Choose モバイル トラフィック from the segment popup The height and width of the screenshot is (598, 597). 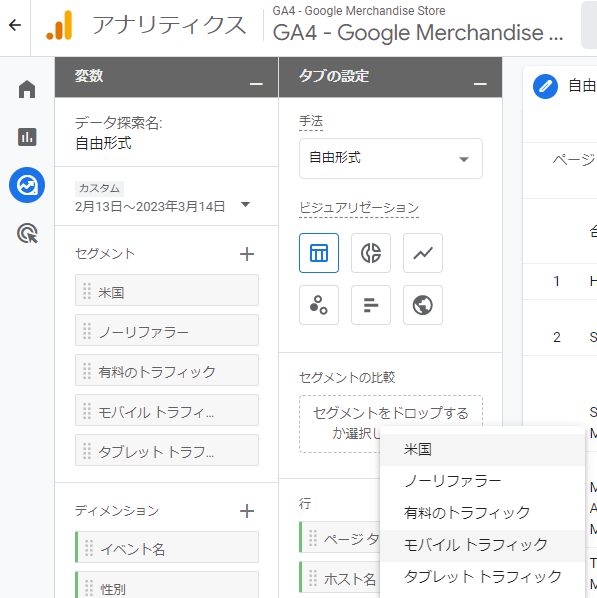[x=482, y=545]
